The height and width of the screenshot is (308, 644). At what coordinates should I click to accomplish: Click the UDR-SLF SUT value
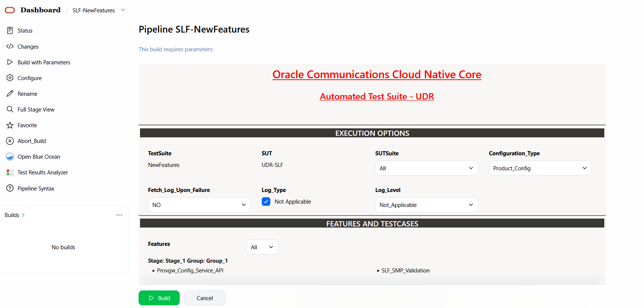pos(272,165)
